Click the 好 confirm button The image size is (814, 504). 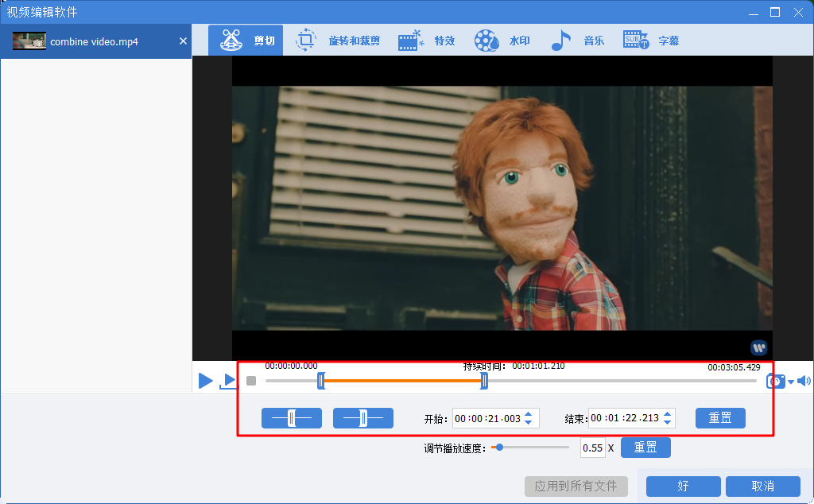(x=683, y=487)
